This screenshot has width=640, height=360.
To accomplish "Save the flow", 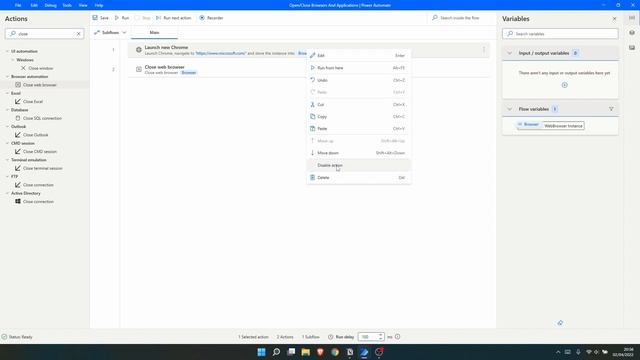I will pyautogui.click(x=100, y=18).
